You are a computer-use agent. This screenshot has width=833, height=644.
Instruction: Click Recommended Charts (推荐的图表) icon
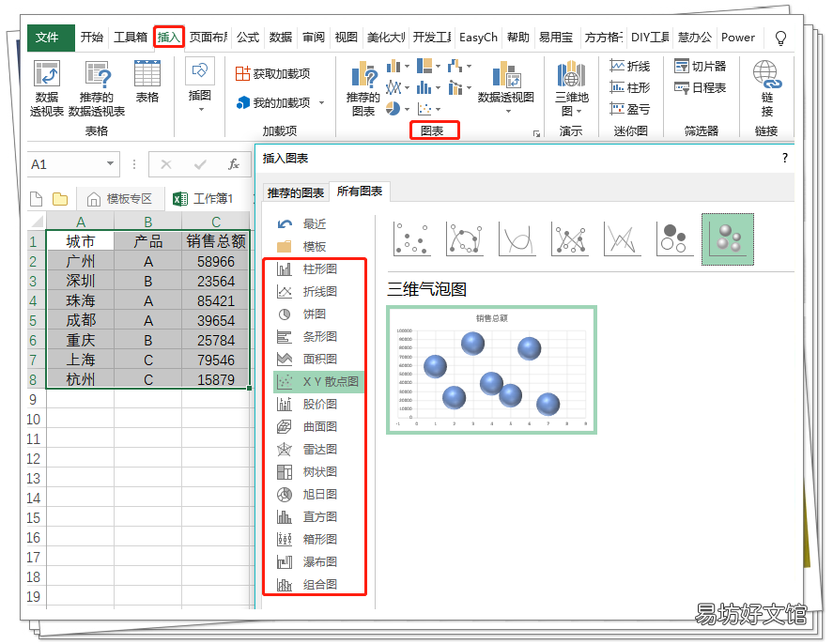(363, 74)
